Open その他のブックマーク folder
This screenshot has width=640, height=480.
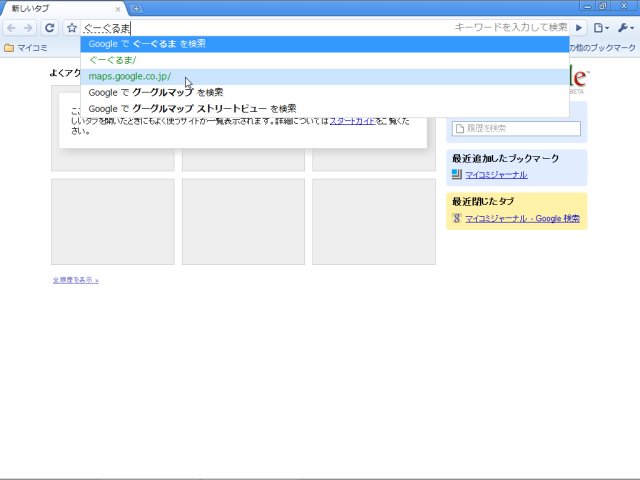[603, 48]
